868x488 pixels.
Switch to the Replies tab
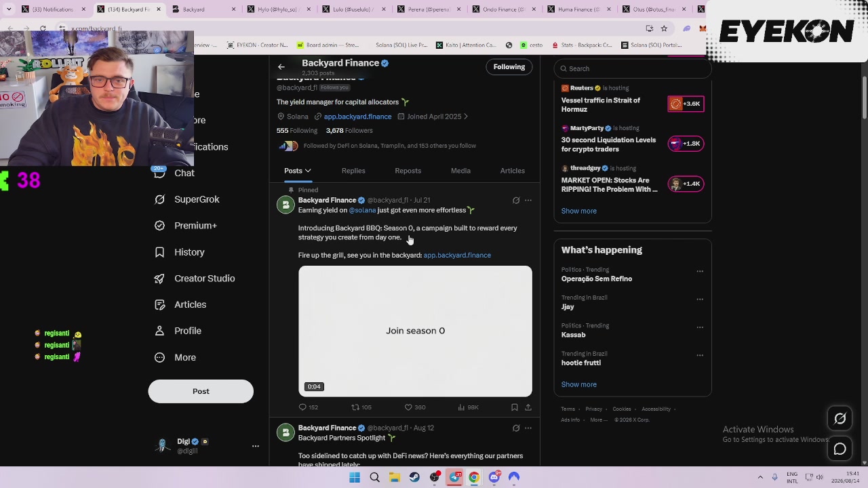coord(353,171)
